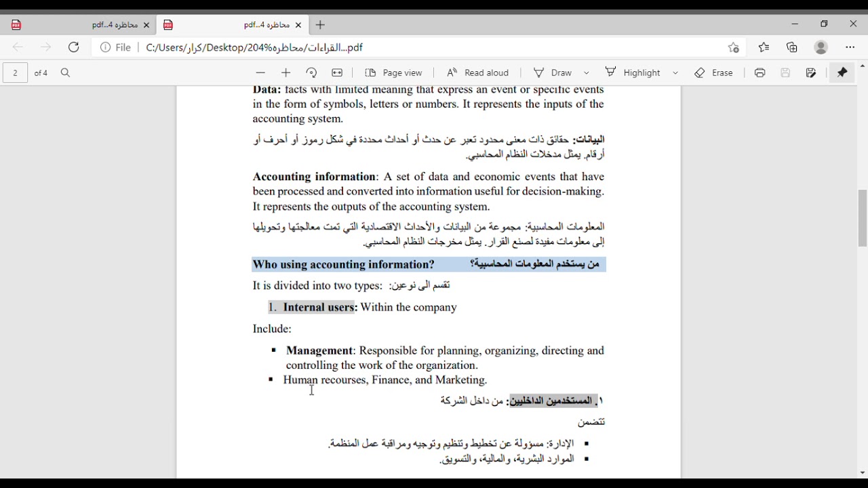Image resolution: width=868 pixels, height=488 pixels.
Task: Search within the PDF document
Action: pyautogui.click(x=66, y=73)
